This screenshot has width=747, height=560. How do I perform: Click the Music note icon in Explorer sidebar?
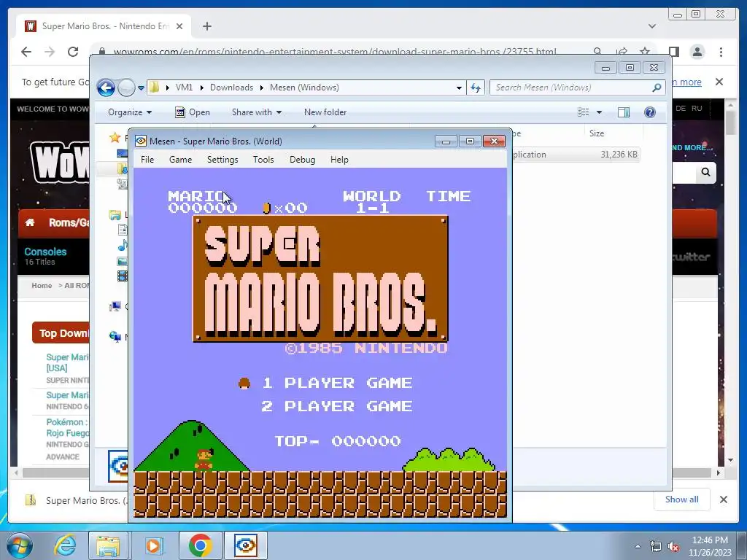[x=123, y=245]
